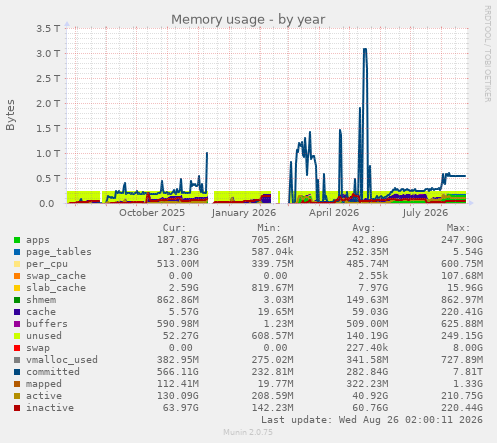Select the 'per_cpu' legend label
Image resolution: width=497 pixels, height=443 pixels.
tap(47, 264)
